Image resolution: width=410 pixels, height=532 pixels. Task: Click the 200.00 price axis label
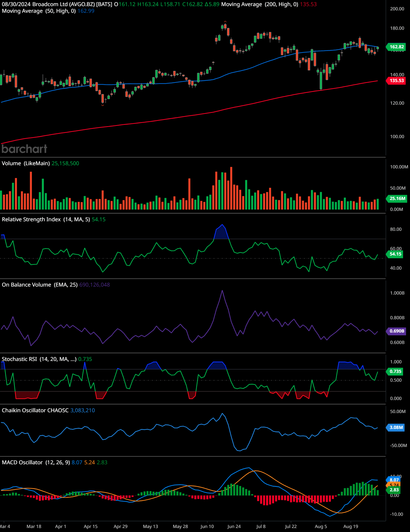tap(397, 9)
